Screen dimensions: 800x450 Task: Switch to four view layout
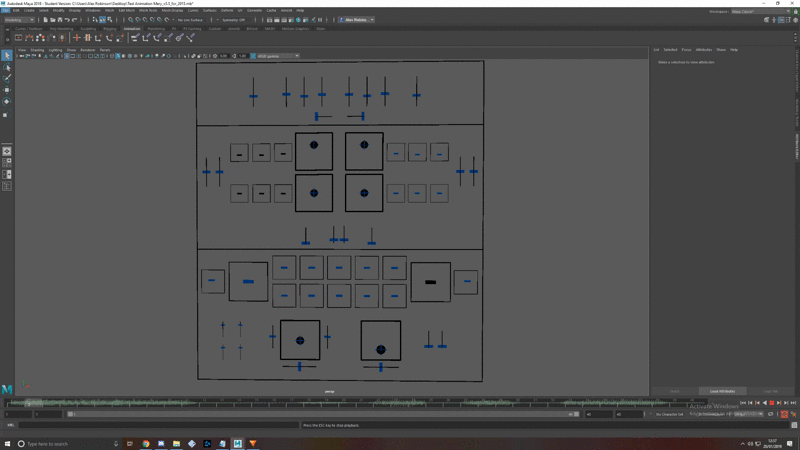pos(7,163)
